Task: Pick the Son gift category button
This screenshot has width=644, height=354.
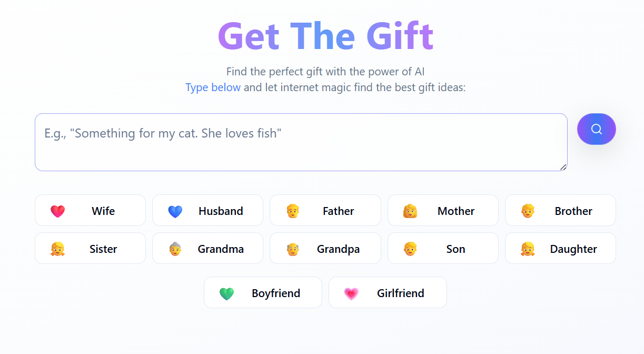Action: tap(443, 248)
